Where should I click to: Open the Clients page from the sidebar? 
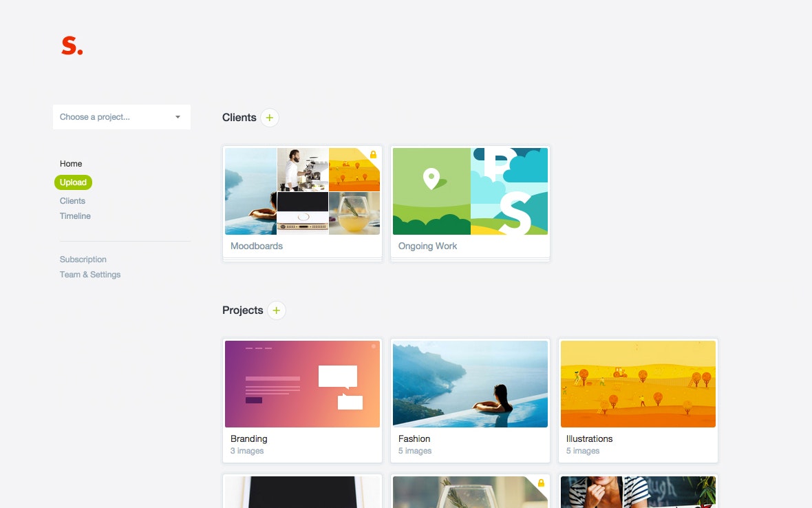coord(72,200)
